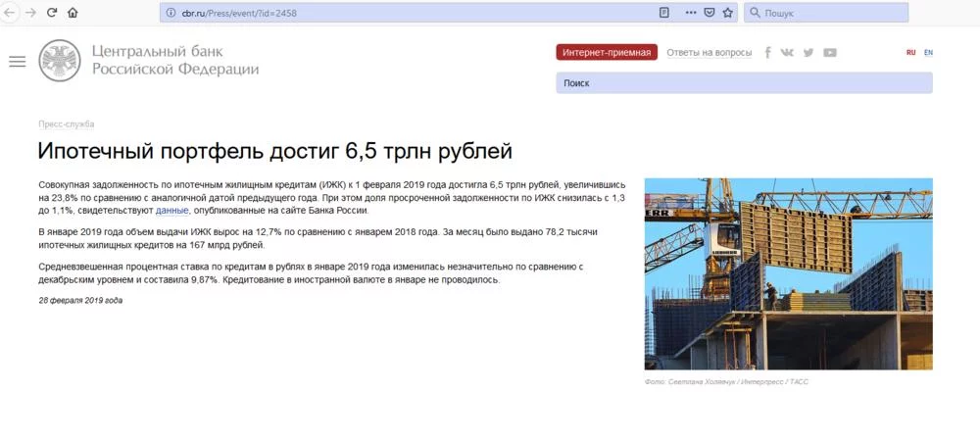Switch language to RU
This screenshot has height=442, width=980.
(911, 53)
